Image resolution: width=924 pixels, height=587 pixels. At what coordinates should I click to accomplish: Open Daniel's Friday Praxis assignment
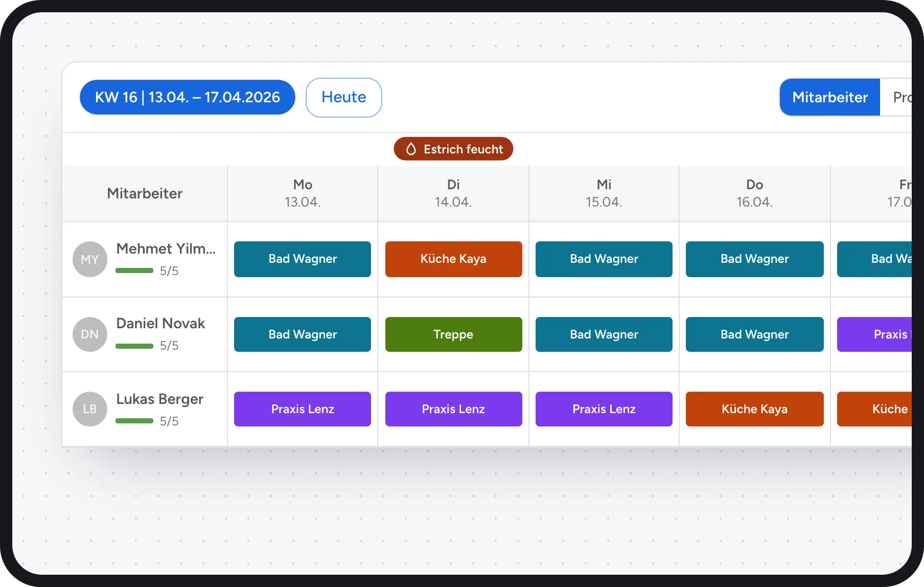874,334
